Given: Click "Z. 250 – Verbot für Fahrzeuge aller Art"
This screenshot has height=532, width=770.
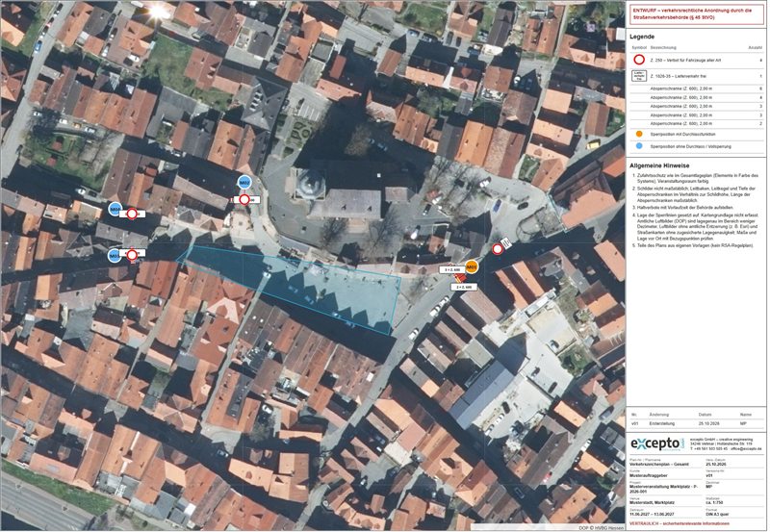Looking at the screenshot, I should (x=685, y=61).
